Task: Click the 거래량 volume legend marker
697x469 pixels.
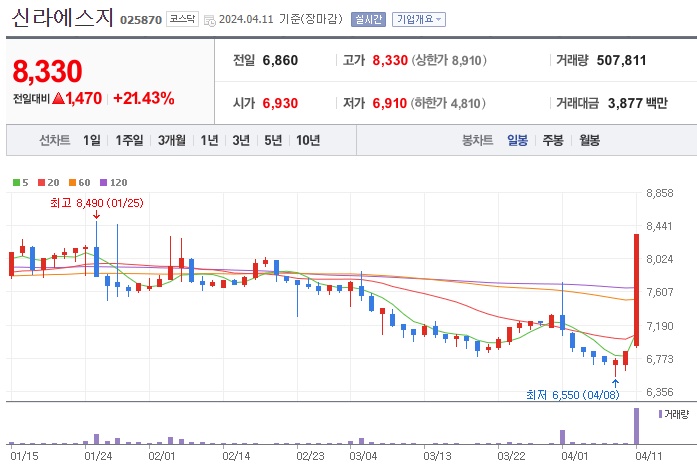Action: tap(661, 414)
